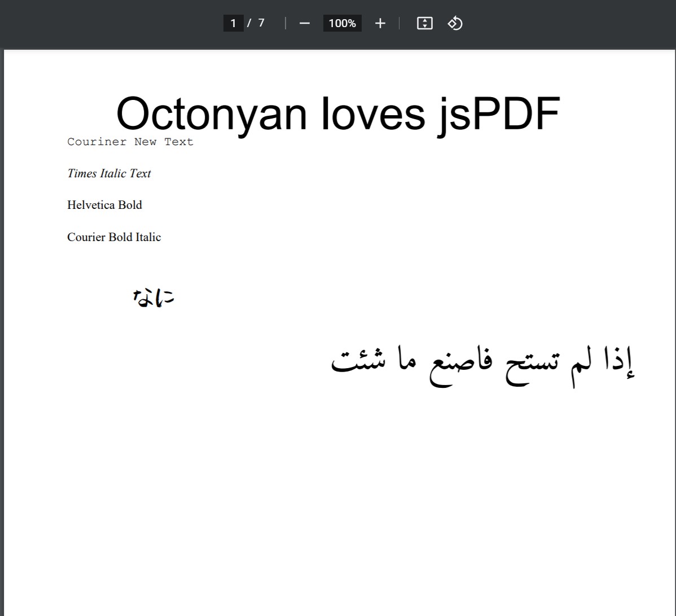Select the page number input field
676x616 pixels.
coord(233,23)
